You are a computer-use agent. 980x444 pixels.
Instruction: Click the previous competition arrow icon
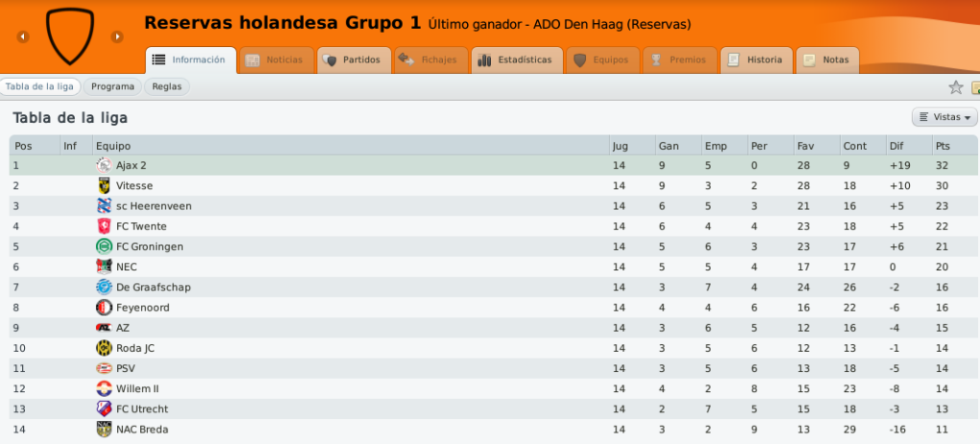(23, 36)
